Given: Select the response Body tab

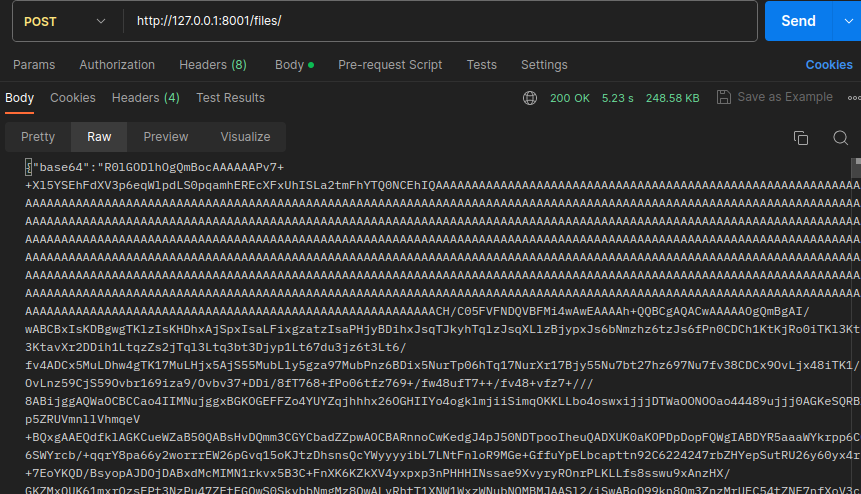Looking at the screenshot, I should click(20, 98).
